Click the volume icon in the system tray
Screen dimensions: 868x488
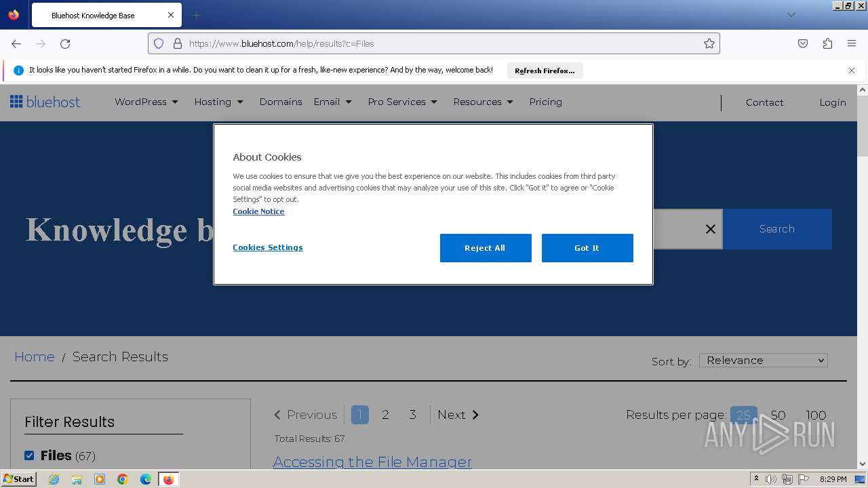coord(771,479)
